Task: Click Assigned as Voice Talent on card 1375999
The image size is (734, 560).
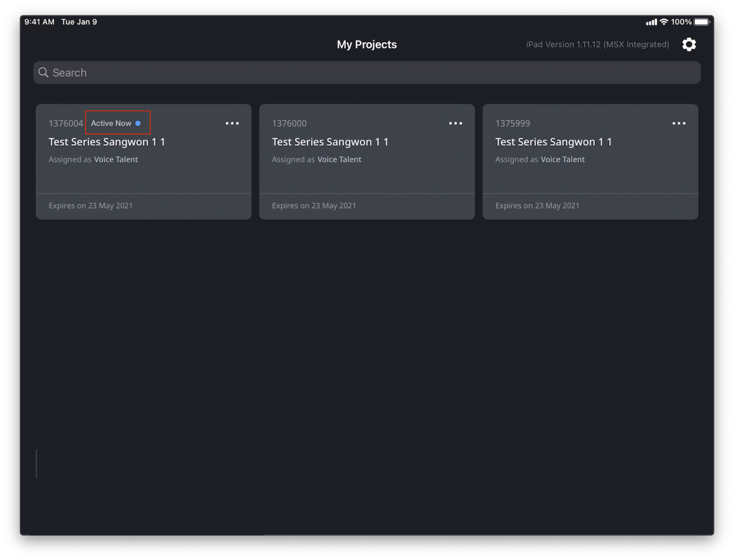Action: pos(540,160)
